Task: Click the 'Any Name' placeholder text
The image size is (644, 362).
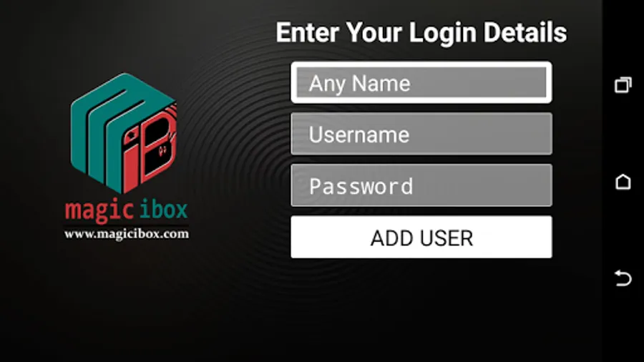Action: pos(359,84)
